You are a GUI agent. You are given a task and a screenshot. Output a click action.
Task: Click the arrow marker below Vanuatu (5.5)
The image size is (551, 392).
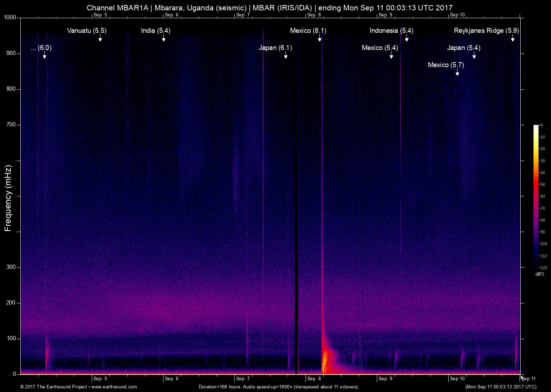coord(100,39)
